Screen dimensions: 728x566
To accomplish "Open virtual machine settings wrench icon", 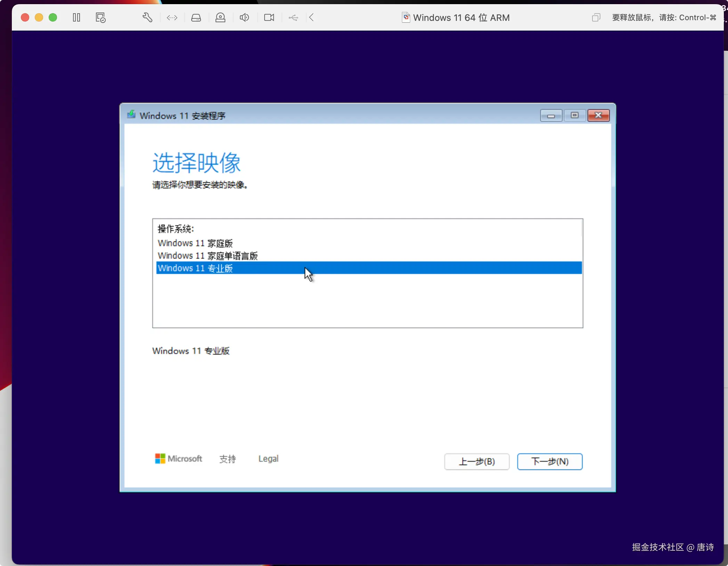I will click(147, 17).
